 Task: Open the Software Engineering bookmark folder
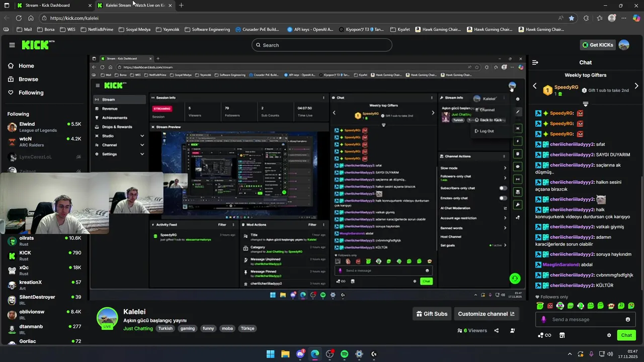click(207, 30)
